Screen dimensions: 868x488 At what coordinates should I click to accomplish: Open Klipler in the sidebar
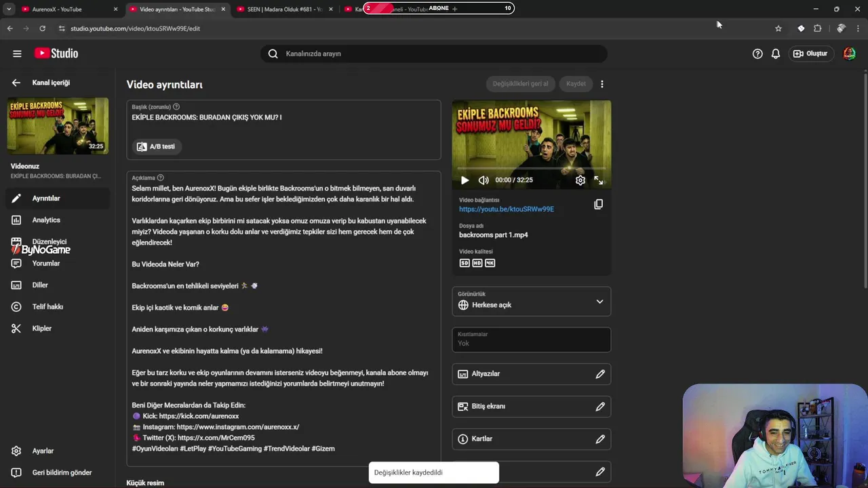(58, 329)
